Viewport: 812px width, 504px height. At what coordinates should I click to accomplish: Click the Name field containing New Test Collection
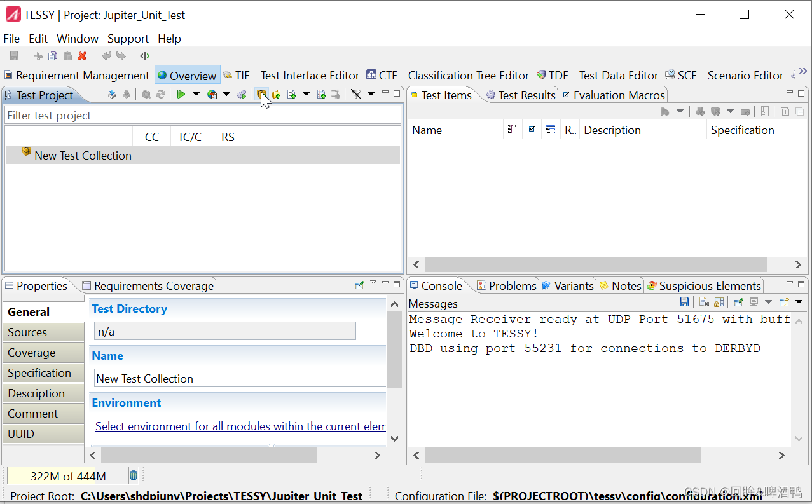pos(240,378)
